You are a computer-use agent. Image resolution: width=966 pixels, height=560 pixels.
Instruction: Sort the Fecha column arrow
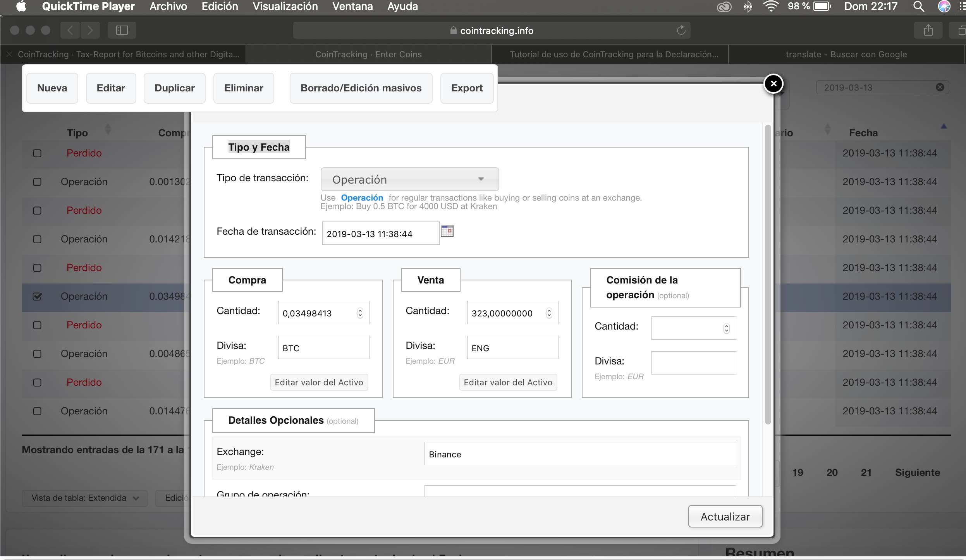click(x=944, y=126)
